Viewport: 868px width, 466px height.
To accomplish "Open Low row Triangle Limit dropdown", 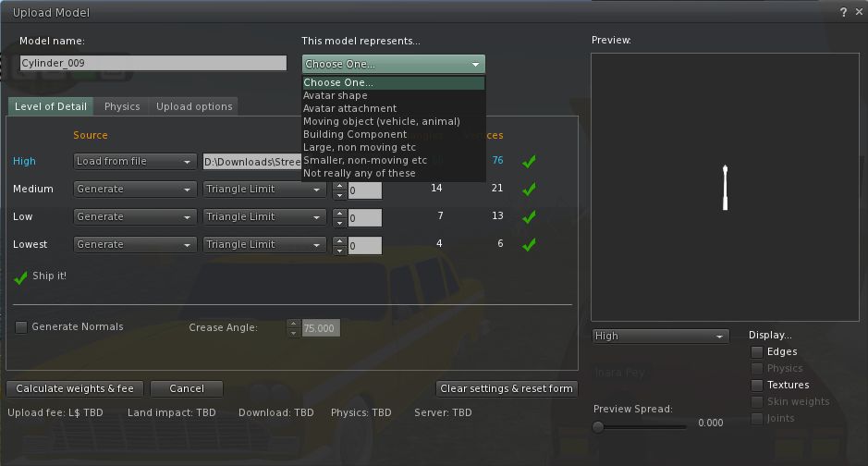I will click(x=264, y=217).
